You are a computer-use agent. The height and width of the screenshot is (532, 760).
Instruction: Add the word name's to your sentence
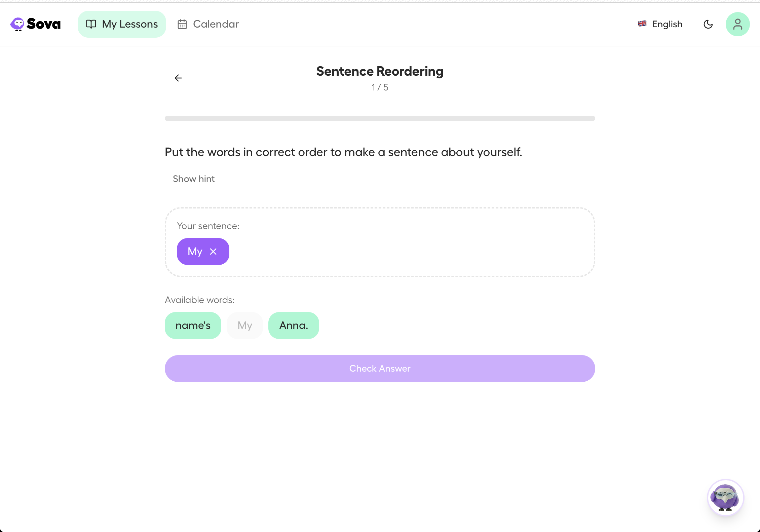point(193,325)
